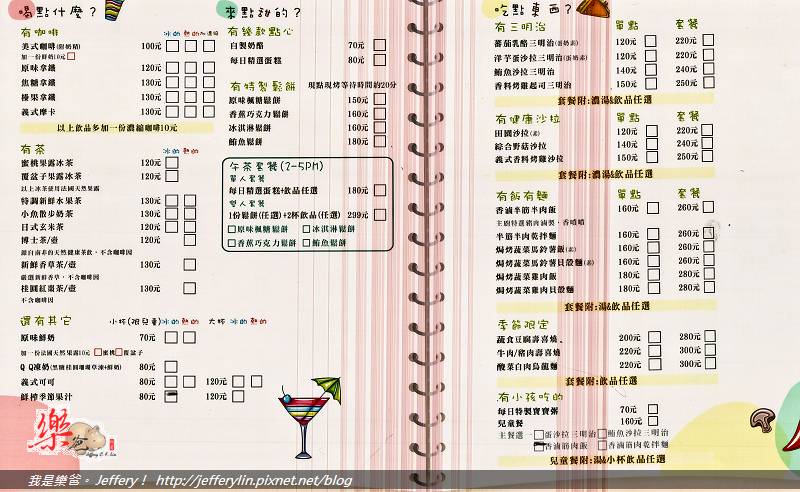
Task: Check 義式可可 small-cup 80元 熱的 box
Action: pyautogui.click(x=189, y=382)
